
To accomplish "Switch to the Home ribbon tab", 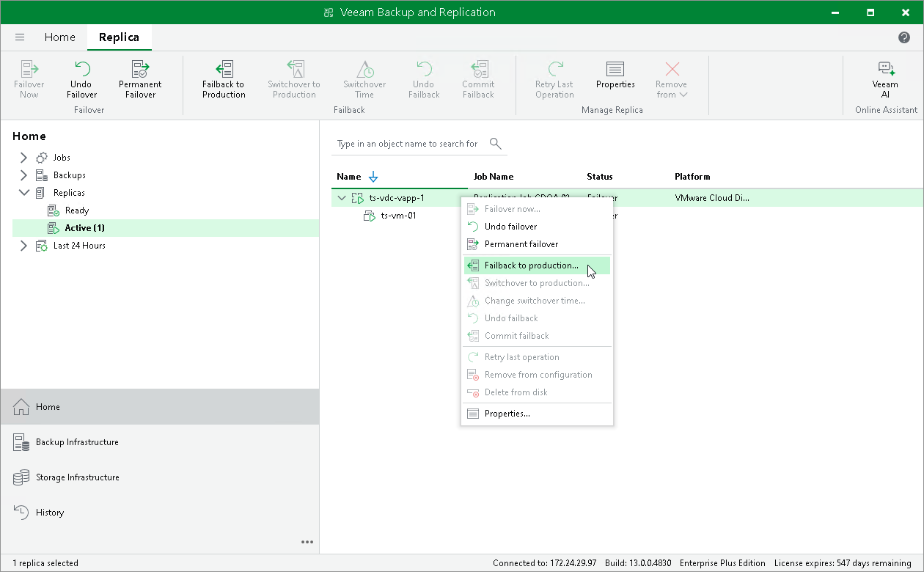I will coord(59,37).
